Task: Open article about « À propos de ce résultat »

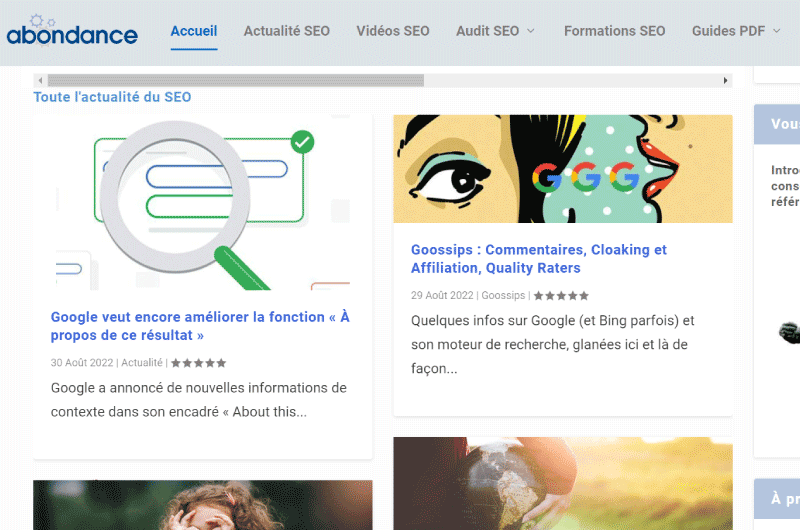Action: [x=200, y=326]
